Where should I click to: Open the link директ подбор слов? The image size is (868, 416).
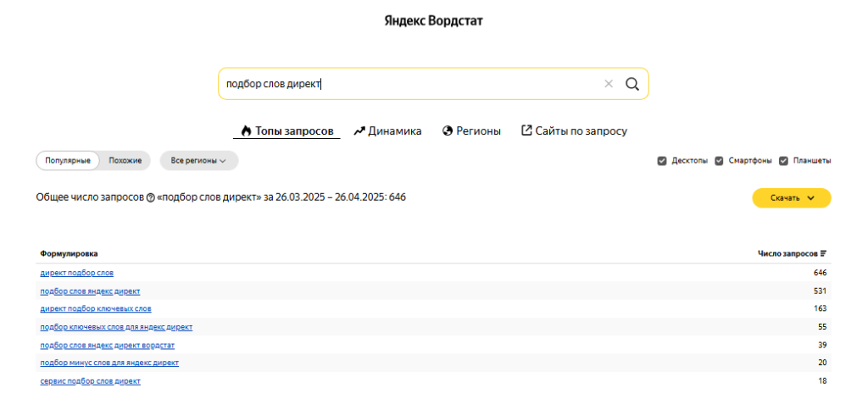coord(77,273)
